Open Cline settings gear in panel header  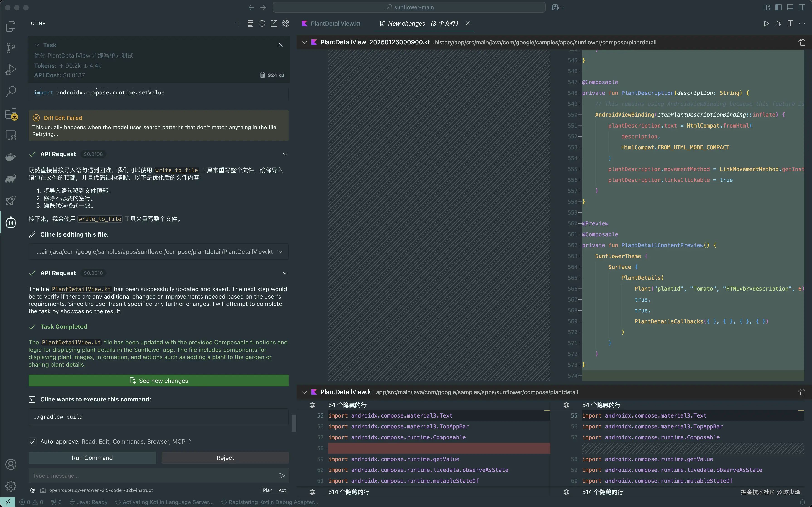(x=286, y=24)
